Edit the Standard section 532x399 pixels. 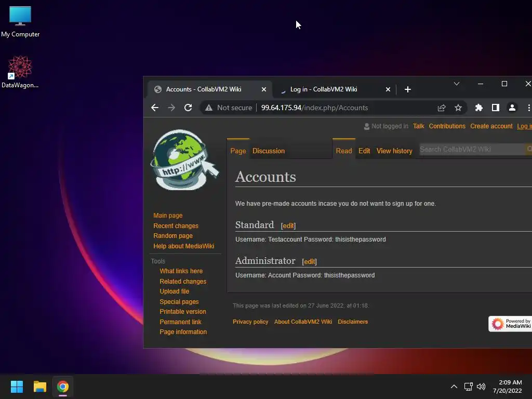(x=288, y=226)
